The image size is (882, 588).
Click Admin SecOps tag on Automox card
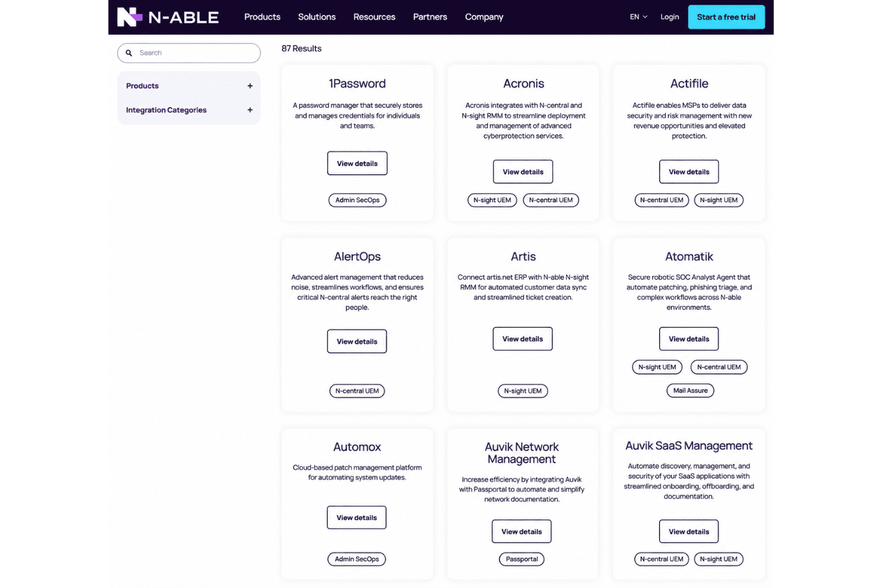[356, 559]
